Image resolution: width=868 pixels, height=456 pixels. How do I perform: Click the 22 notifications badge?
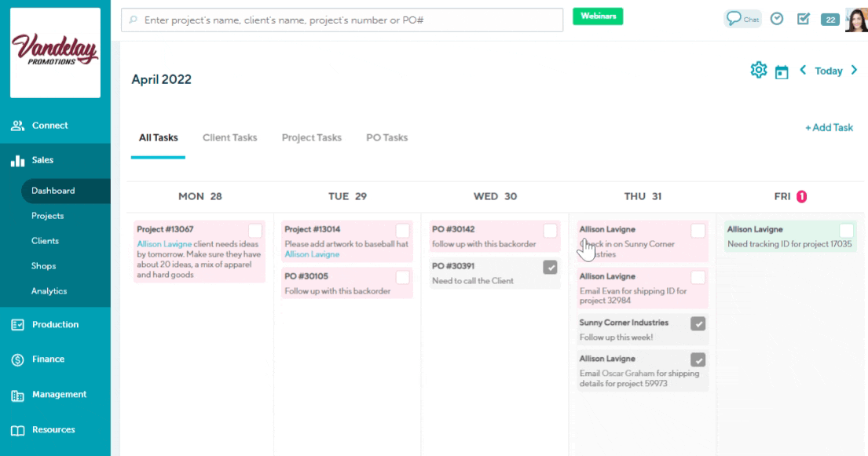click(x=830, y=20)
